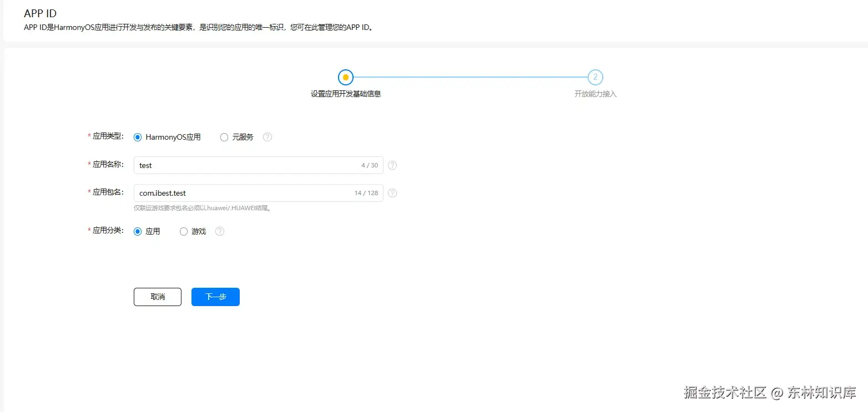Choose 游戏 as the app category
Viewport: 868px width, 412px height.
[x=184, y=231]
